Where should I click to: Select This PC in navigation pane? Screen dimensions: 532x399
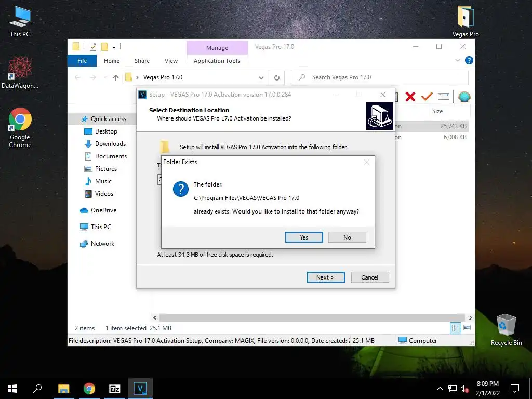pyautogui.click(x=101, y=227)
